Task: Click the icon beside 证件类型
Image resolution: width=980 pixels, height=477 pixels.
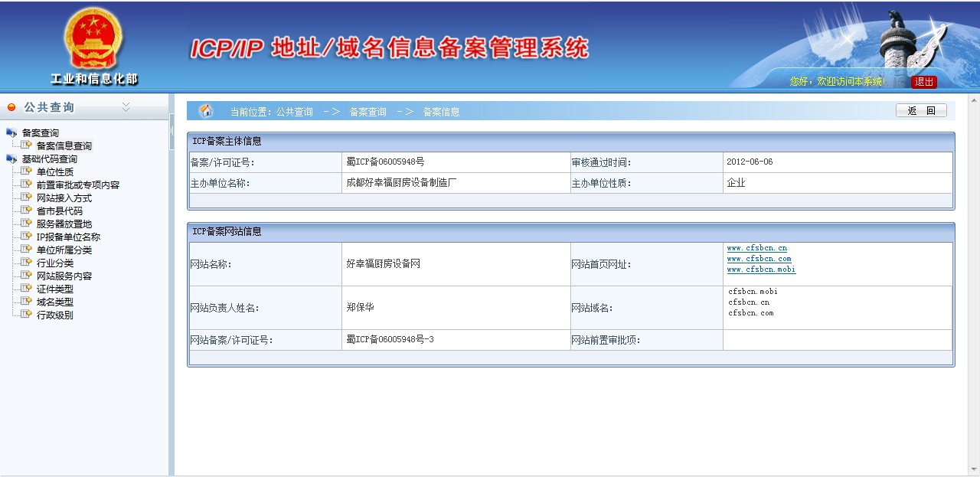Action: (x=27, y=289)
